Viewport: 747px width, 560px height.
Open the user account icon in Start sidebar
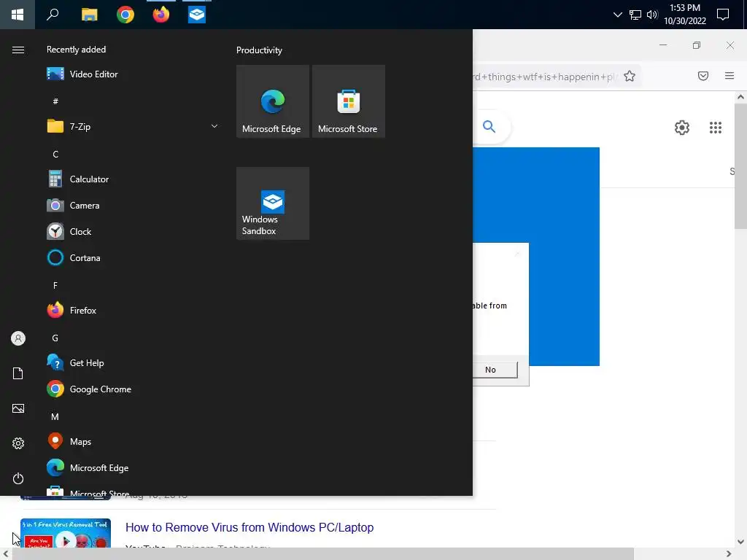click(18, 338)
